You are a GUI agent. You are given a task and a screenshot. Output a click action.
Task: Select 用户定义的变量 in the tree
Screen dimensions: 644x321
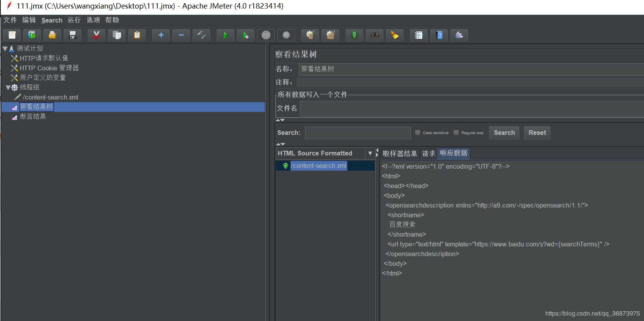point(43,78)
